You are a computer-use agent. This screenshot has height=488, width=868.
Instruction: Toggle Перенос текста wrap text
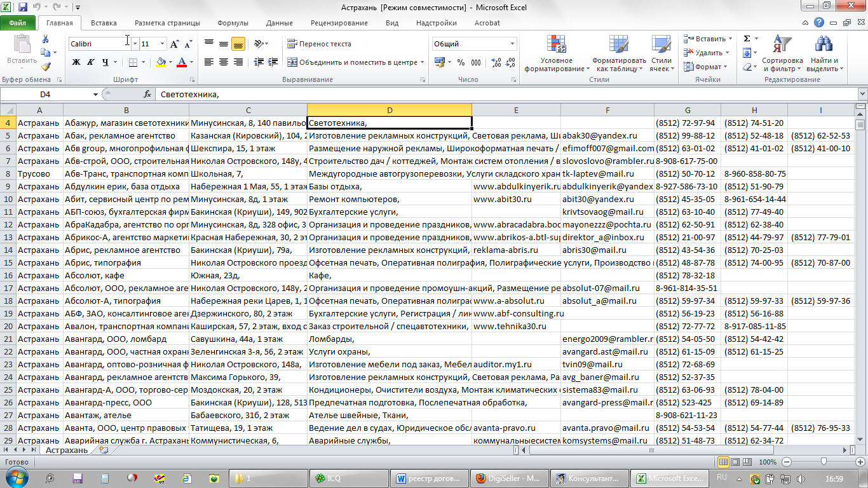point(320,44)
